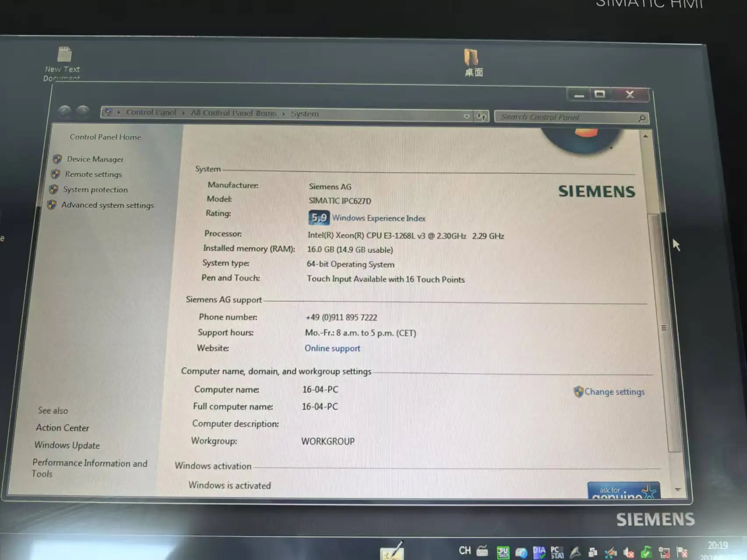Click the touch keyboard tray icon
This screenshot has width=747, height=560.
pyautogui.click(x=482, y=551)
